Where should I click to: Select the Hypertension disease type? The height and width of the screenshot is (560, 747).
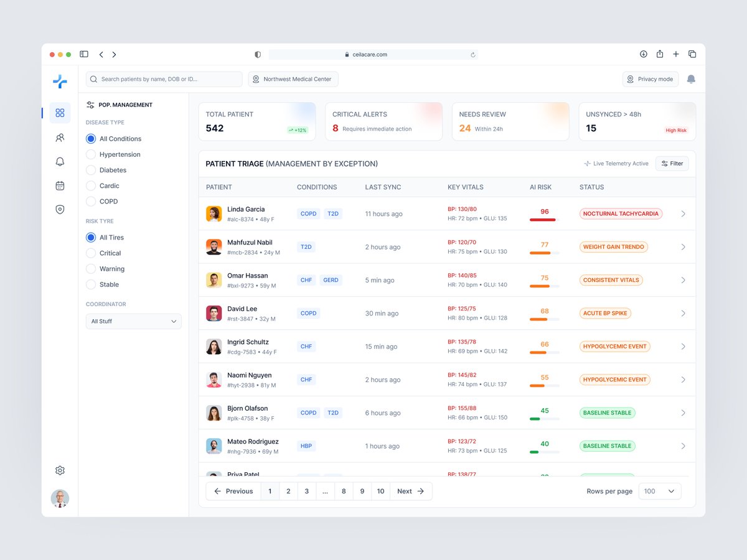tap(92, 154)
